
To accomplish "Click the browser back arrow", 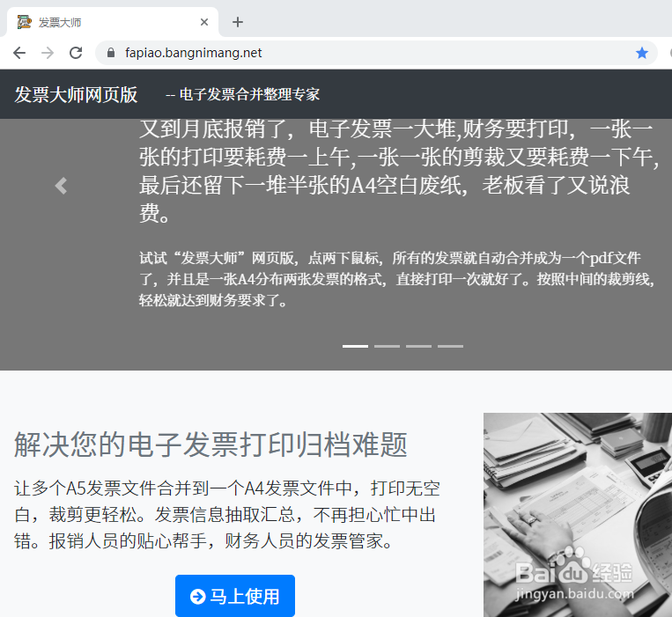I will tap(19, 53).
